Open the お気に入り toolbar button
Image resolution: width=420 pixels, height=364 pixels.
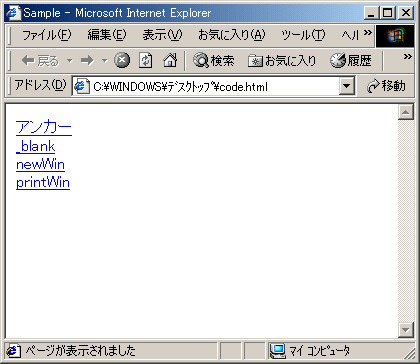[x=282, y=60]
